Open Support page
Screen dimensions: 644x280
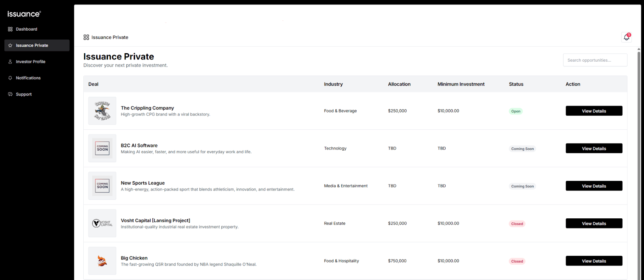37,94
